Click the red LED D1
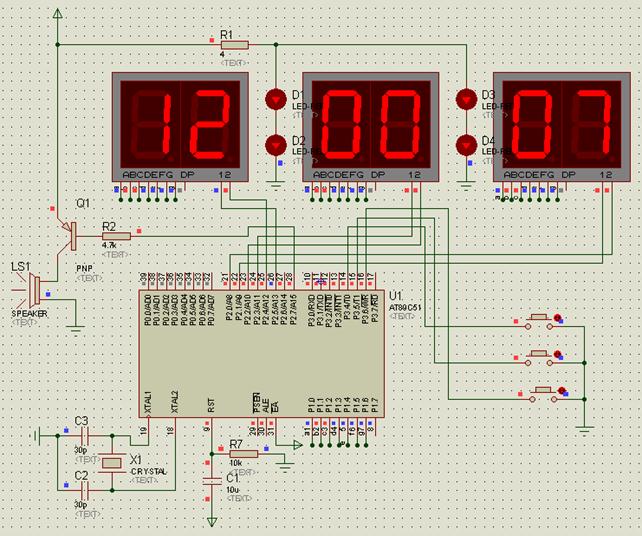 tap(275, 98)
